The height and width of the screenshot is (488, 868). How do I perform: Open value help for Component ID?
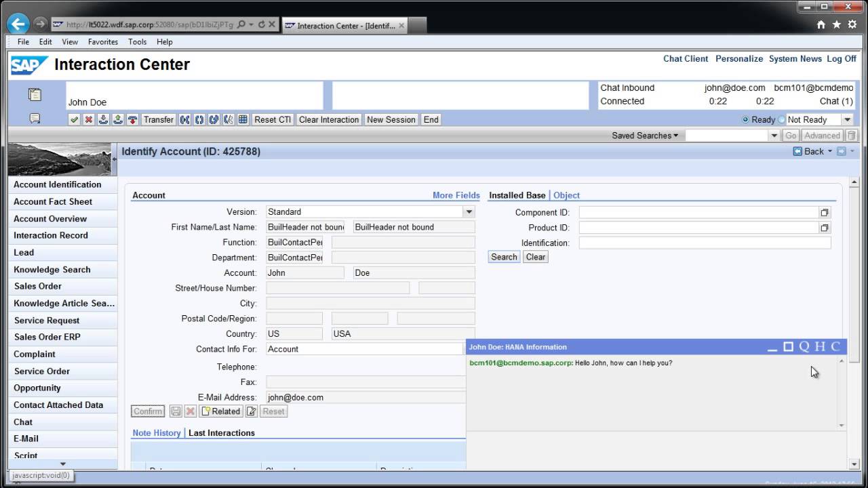825,212
